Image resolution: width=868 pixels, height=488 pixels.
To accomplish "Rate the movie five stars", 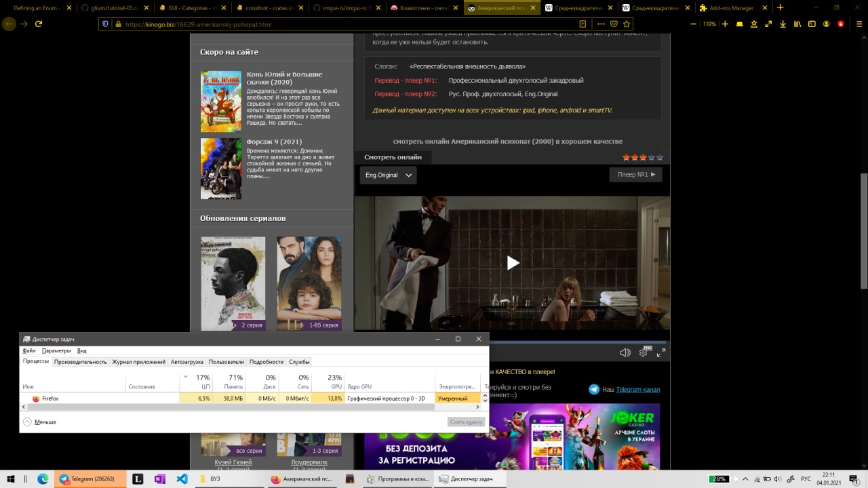I will 660,157.
